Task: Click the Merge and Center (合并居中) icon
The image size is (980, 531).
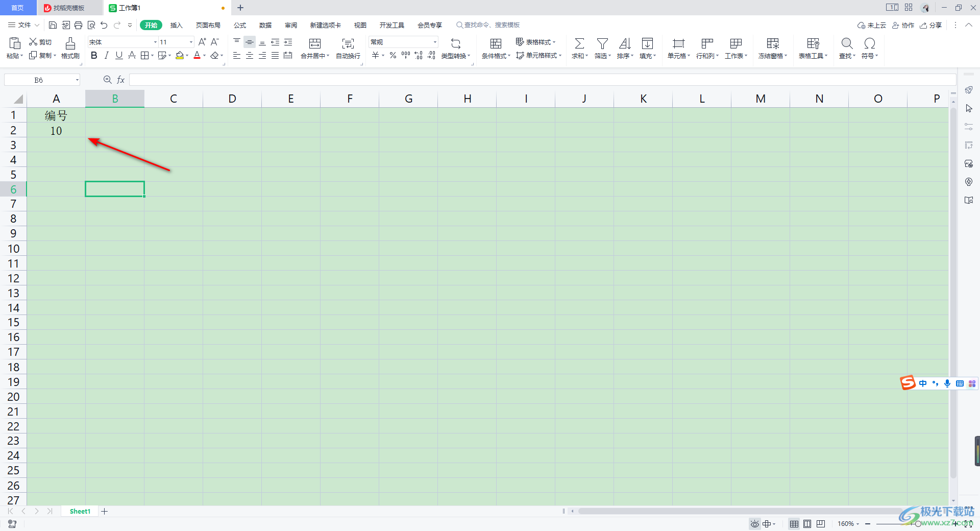Action: (315, 43)
